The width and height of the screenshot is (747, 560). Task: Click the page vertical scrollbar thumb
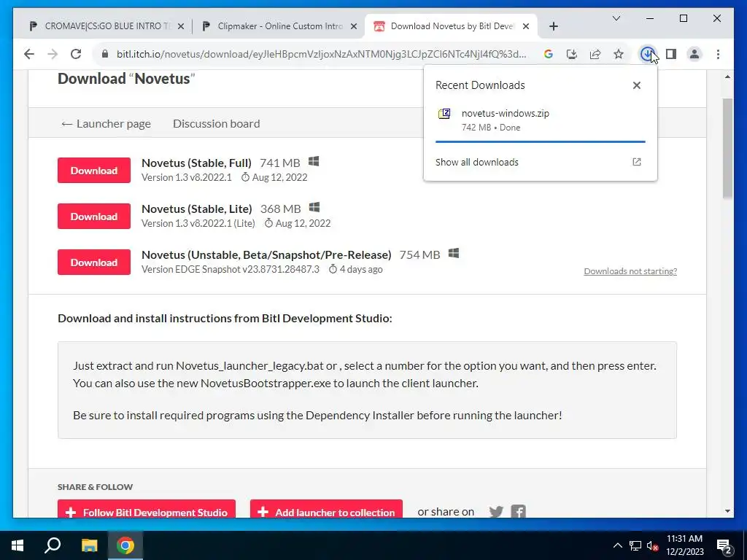727,148
